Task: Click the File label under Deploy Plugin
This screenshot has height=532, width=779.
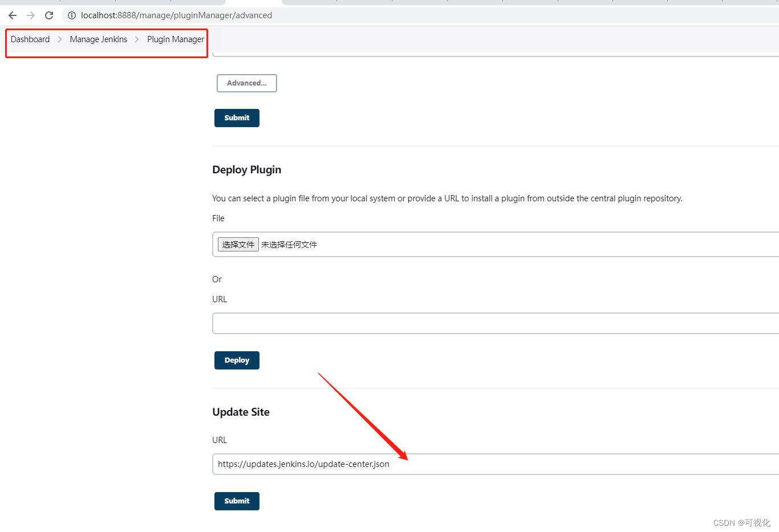Action: coord(218,218)
